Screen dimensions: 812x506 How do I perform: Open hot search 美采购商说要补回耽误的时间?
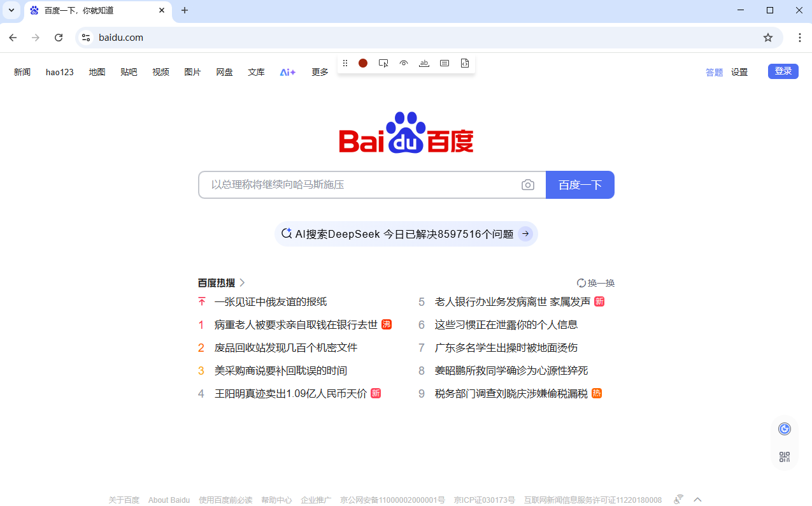[x=281, y=370]
